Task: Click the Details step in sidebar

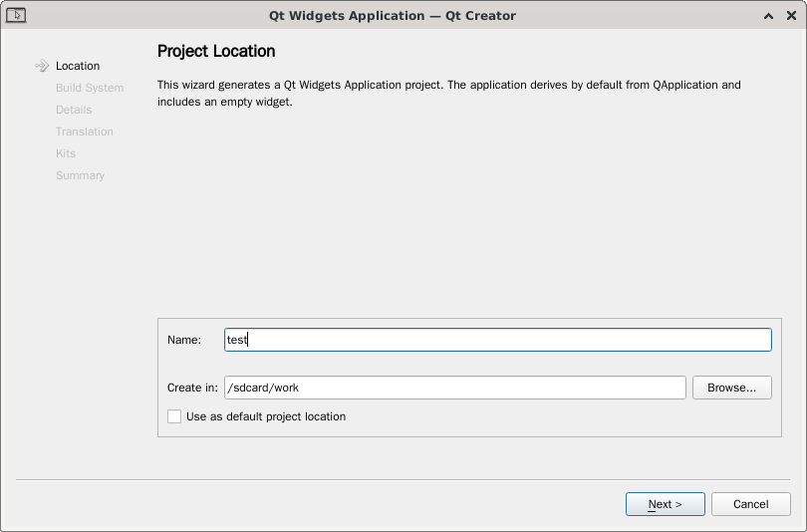Action: (74, 110)
